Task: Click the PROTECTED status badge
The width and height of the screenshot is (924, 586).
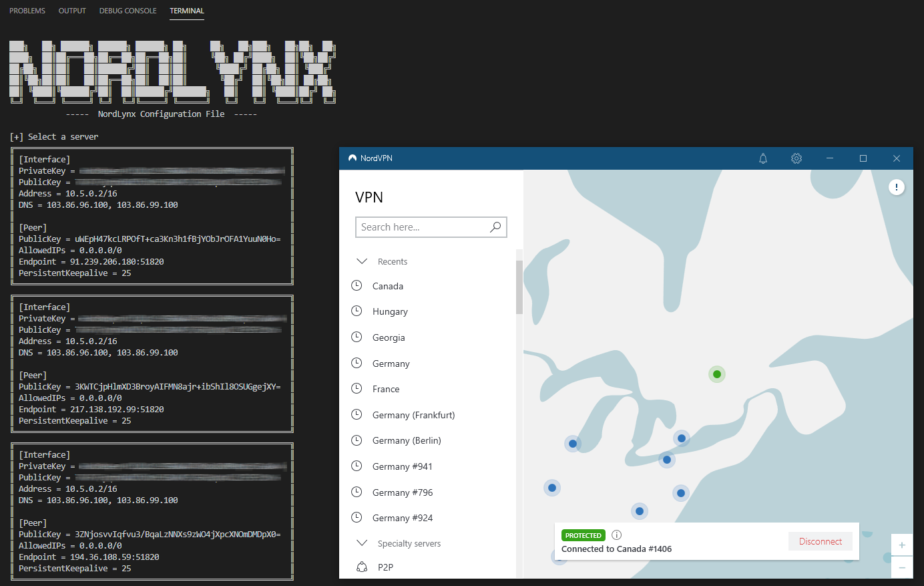Action: [584, 535]
